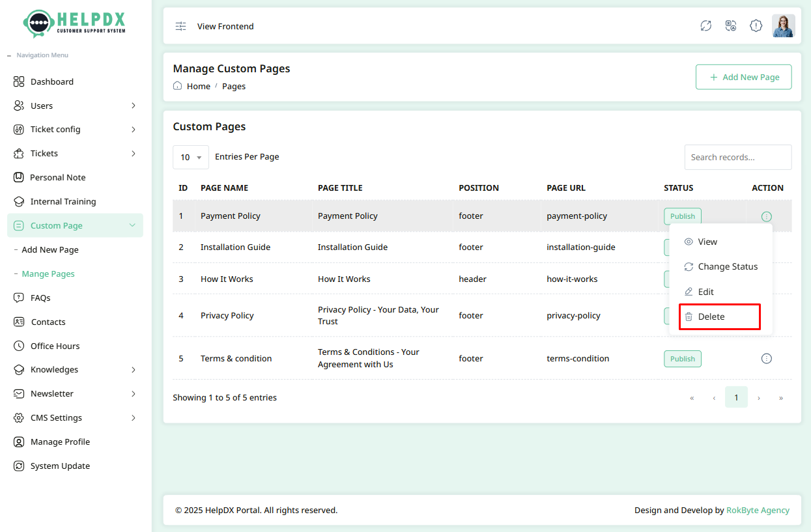
Task: Click the Add New Page button
Action: [744, 77]
